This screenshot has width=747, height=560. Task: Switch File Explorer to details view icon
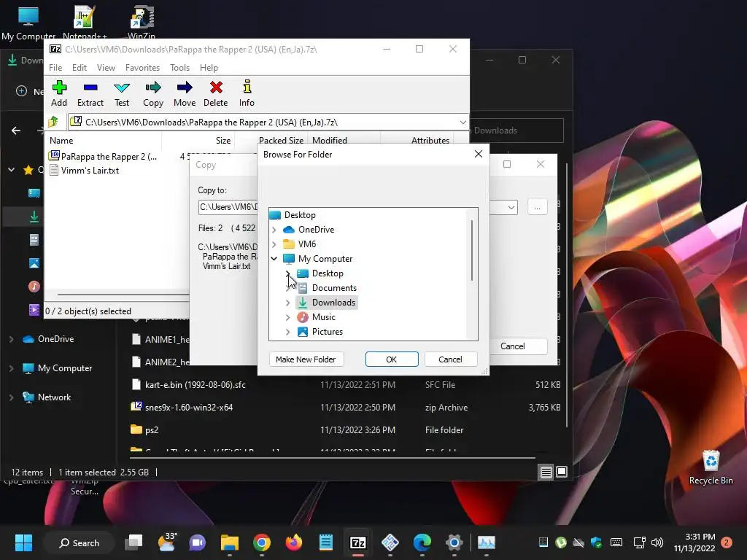tap(546, 472)
